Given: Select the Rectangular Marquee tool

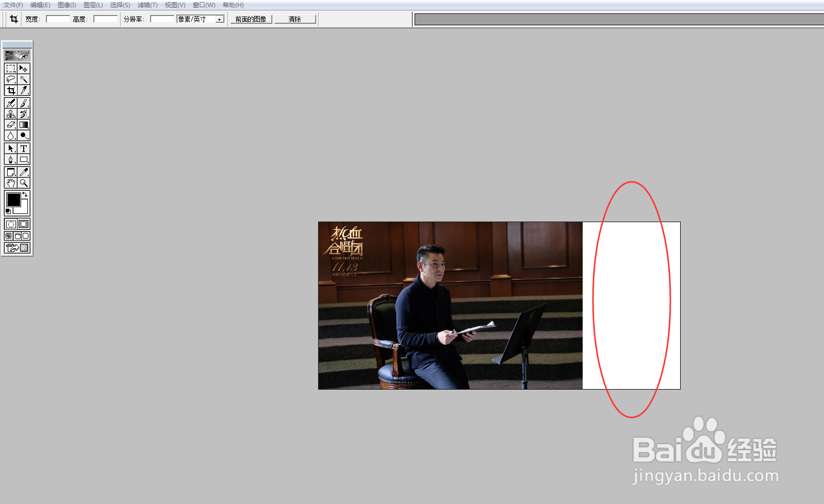Looking at the screenshot, I should pos(11,69).
